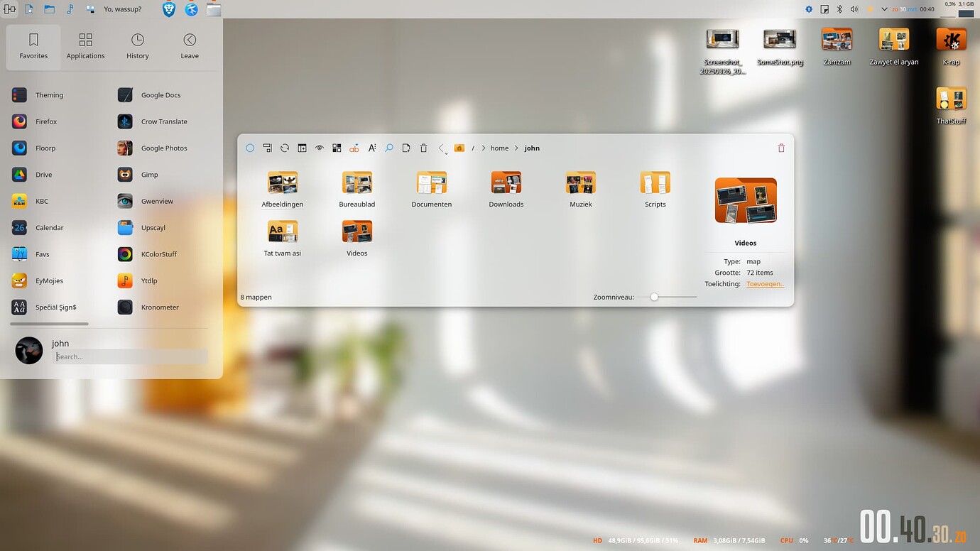Select the Scripts folder

[x=655, y=190]
